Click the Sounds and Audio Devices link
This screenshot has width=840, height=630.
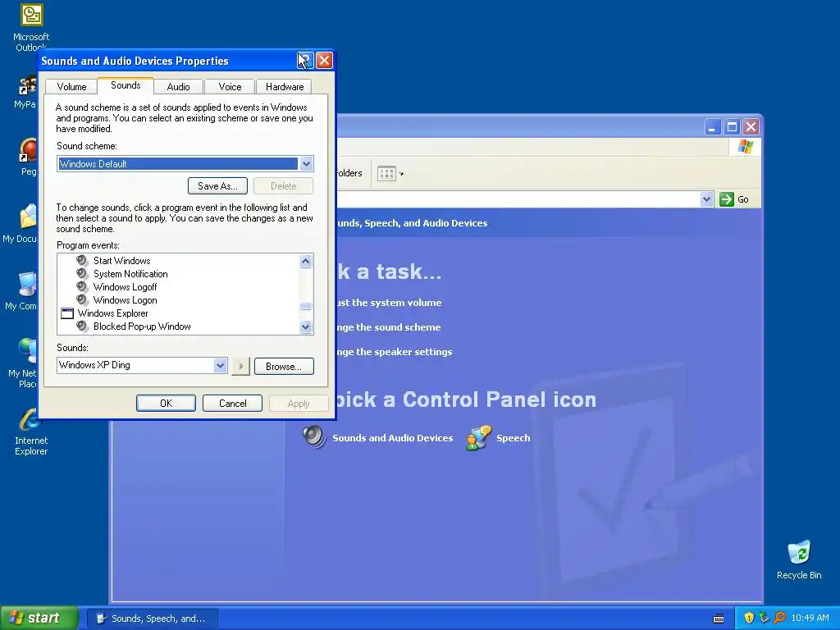tap(393, 438)
